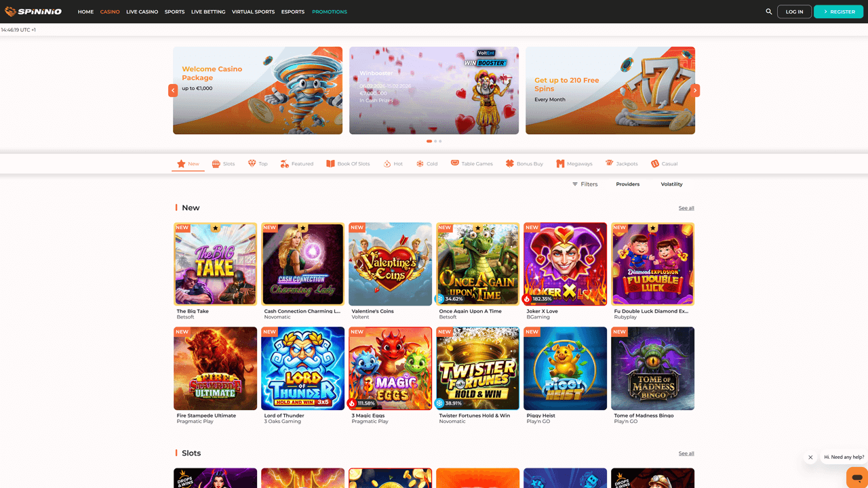
Task: Select Casino in the top navigation
Action: 110,12
